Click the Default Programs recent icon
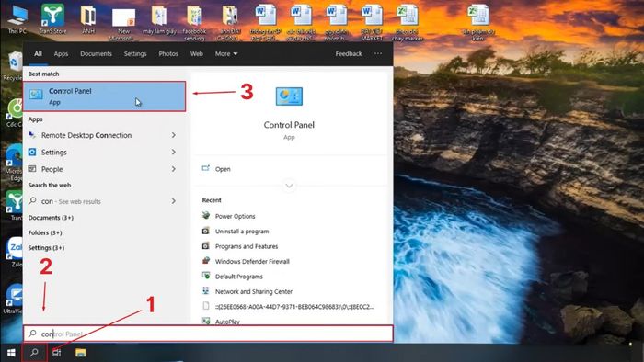The width and height of the screenshot is (644, 362). click(x=206, y=276)
